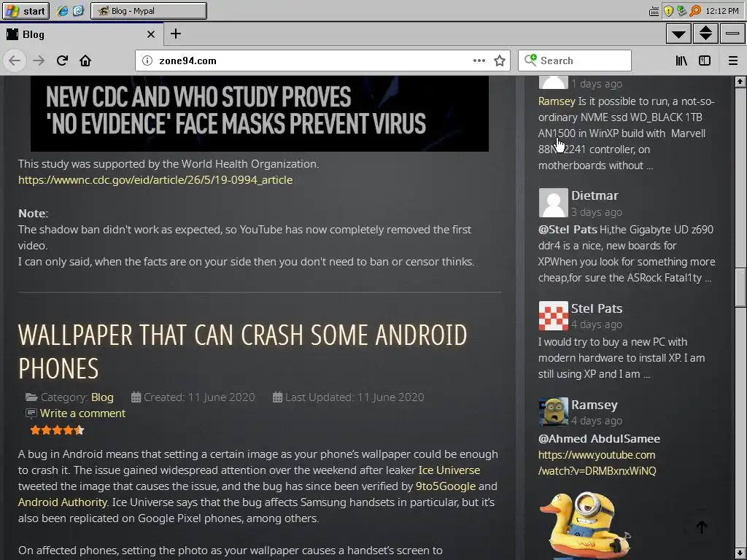Open the Blog category link
The width and height of the screenshot is (747, 560).
[102, 397]
